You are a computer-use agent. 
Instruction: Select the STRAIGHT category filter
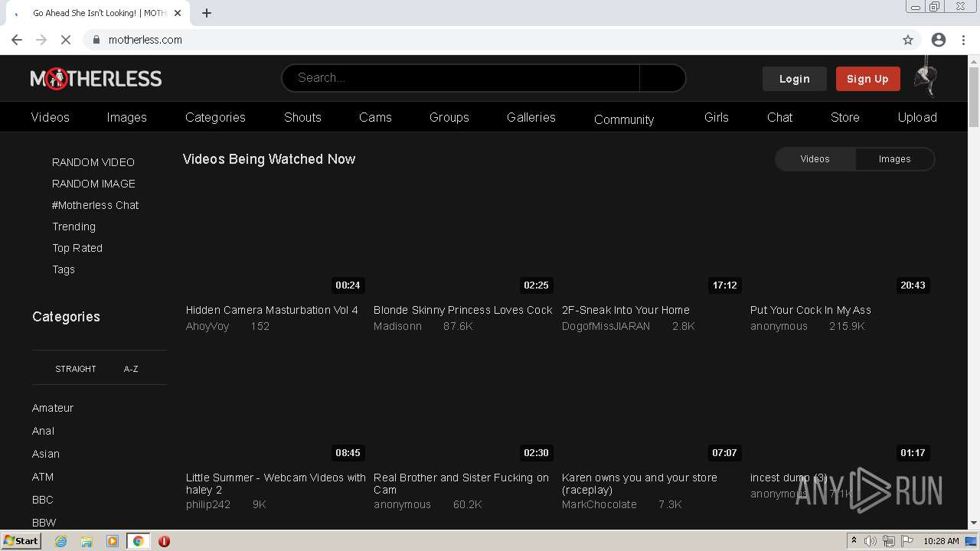tap(76, 369)
